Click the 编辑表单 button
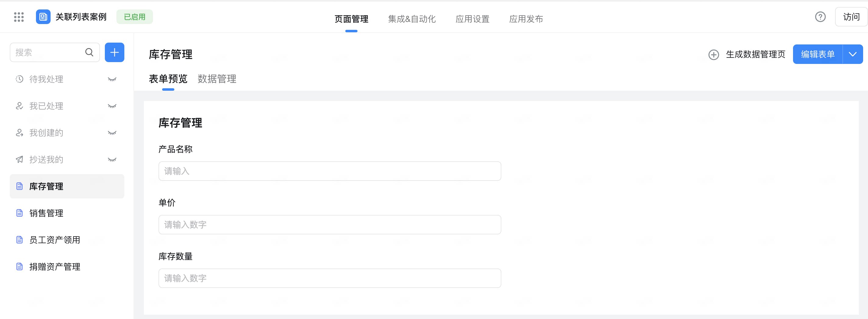868x319 pixels. coord(817,54)
